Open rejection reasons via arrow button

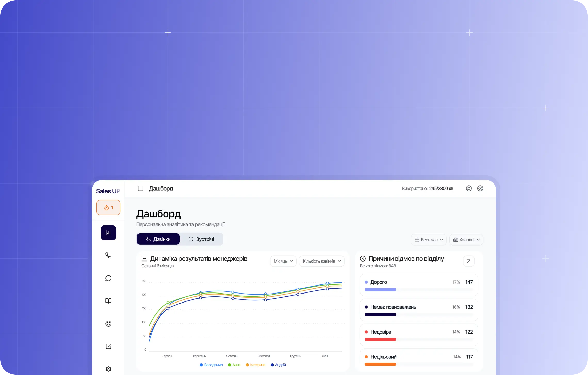(469, 261)
